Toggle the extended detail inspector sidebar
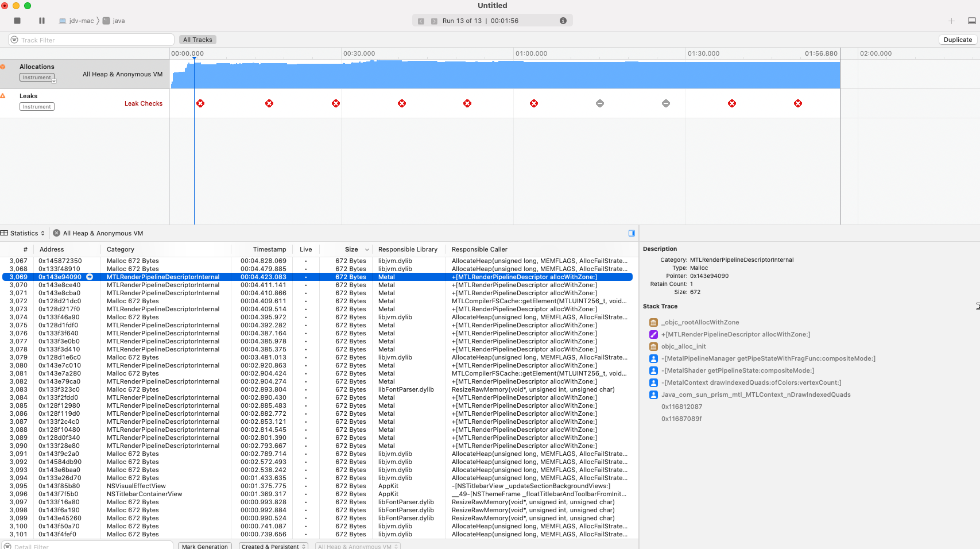 click(x=632, y=233)
